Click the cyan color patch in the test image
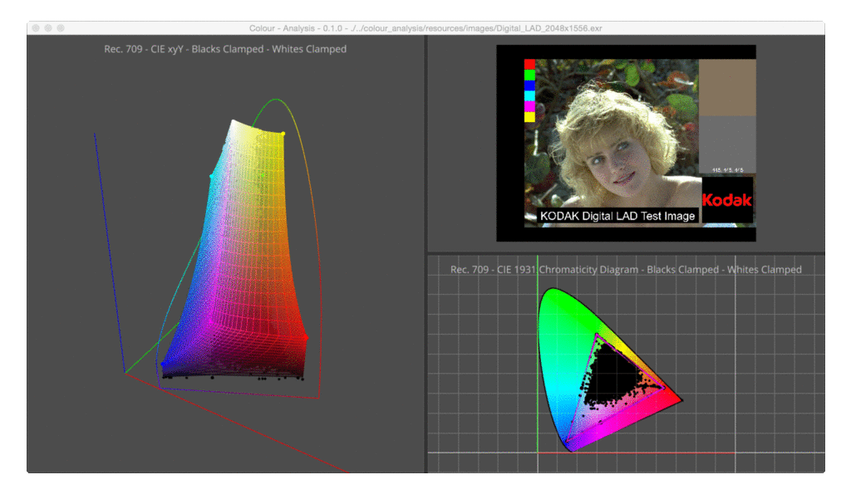Viewport: 851px width, 504px height. tap(529, 96)
